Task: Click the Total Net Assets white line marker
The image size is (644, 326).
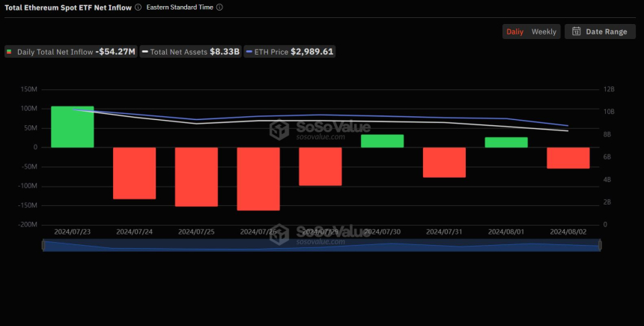Action: tap(145, 52)
